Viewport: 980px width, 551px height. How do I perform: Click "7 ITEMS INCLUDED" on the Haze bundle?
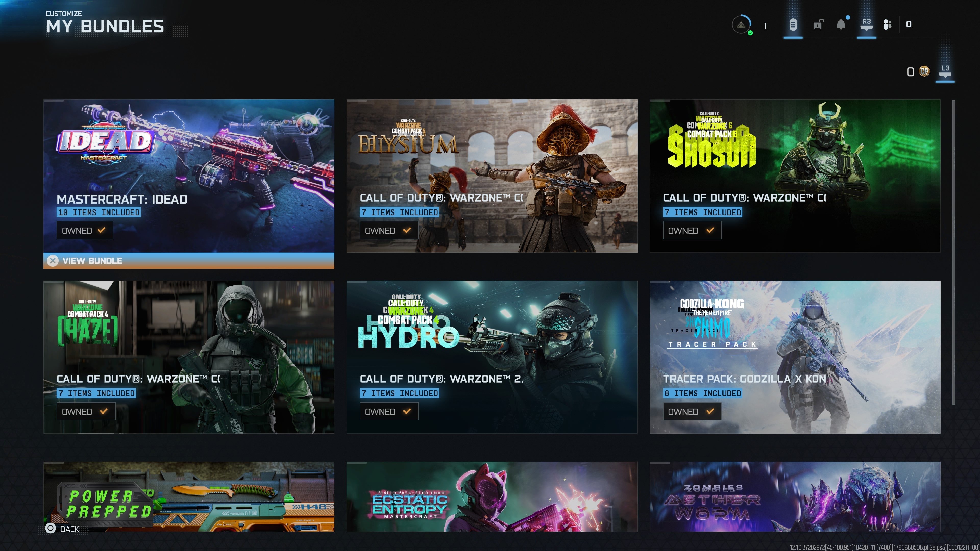(96, 393)
